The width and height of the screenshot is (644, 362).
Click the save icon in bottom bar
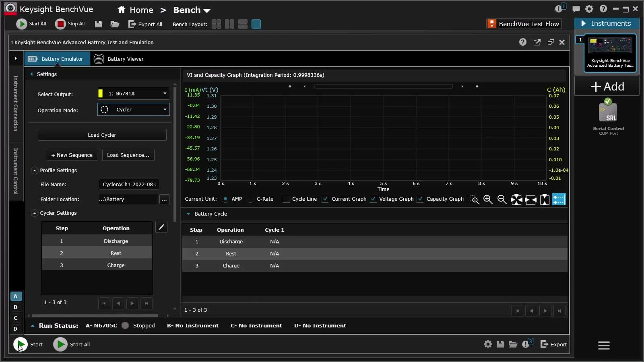[x=500, y=344]
